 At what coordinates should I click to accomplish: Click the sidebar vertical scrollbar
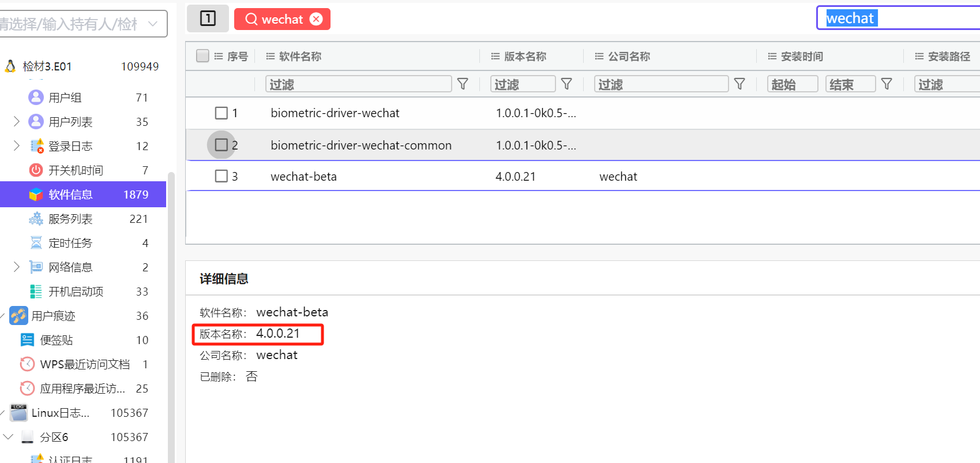click(x=170, y=318)
